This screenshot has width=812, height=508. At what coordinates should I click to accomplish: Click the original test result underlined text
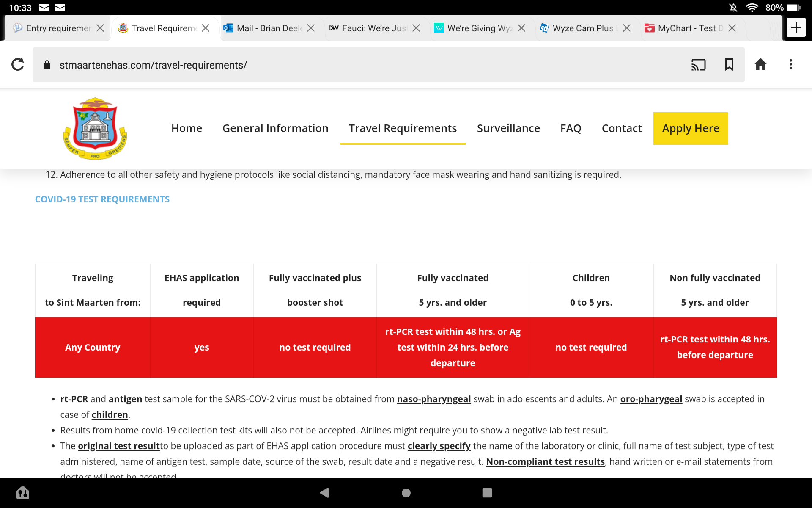(x=119, y=446)
